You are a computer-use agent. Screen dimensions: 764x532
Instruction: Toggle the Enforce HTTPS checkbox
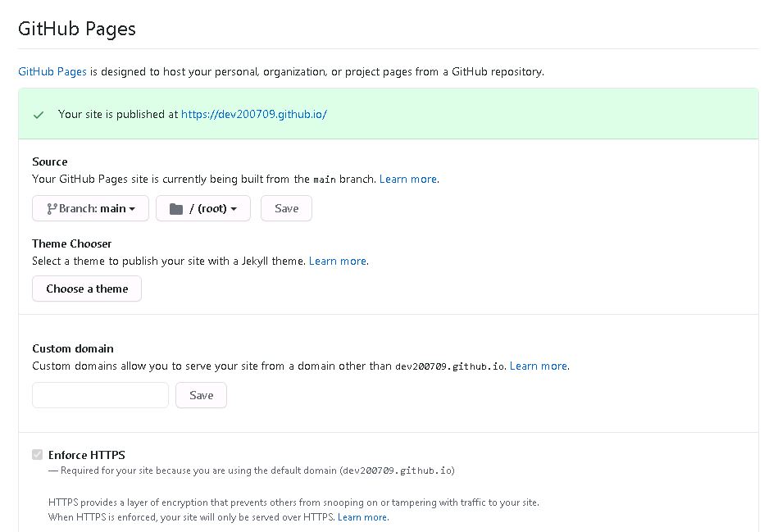(x=38, y=455)
